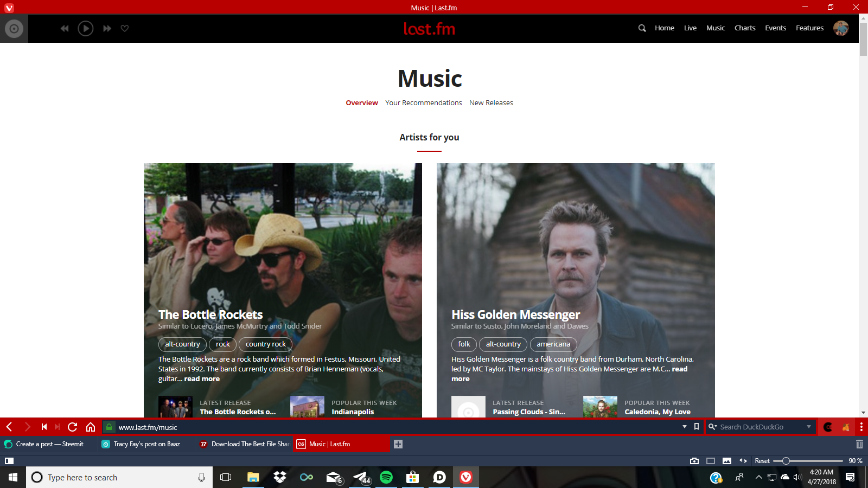Open the closed tabs trash can
868x488 pixels.
coord(859,444)
